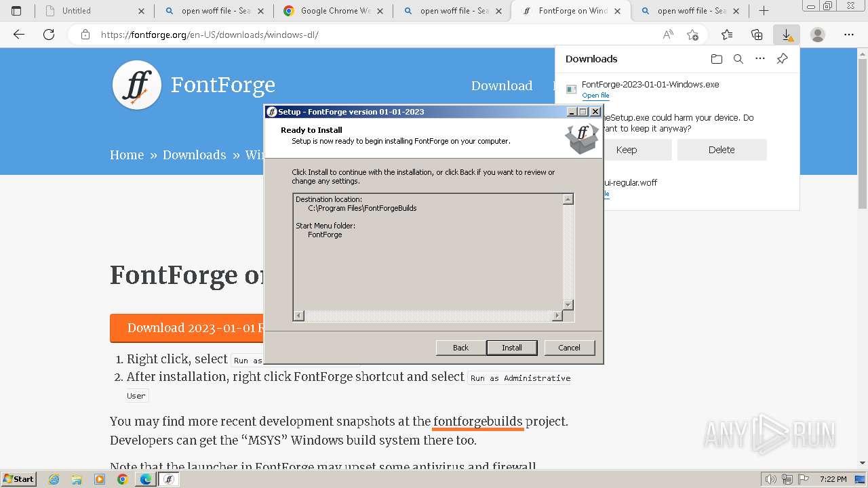Screen dimensions: 868x488
Task: Click the Downloads toolbar icon in Edge
Action: (x=787, y=35)
